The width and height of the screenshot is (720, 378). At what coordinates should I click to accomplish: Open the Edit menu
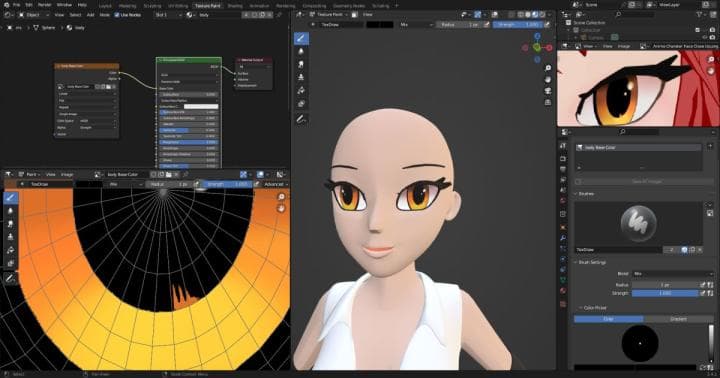click(29, 5)
